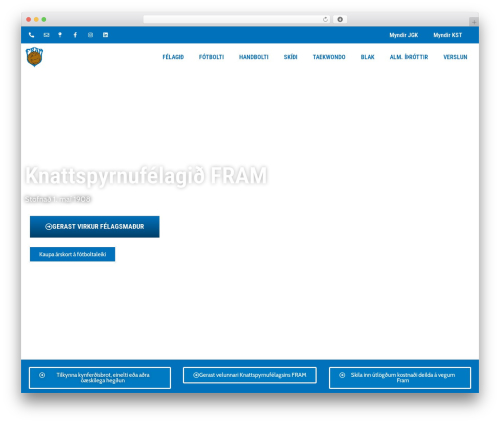The width and height of the screenshot is (500, 423).
Task: Reload the page with the refresh icon
Action: click(x=325, y=19)
